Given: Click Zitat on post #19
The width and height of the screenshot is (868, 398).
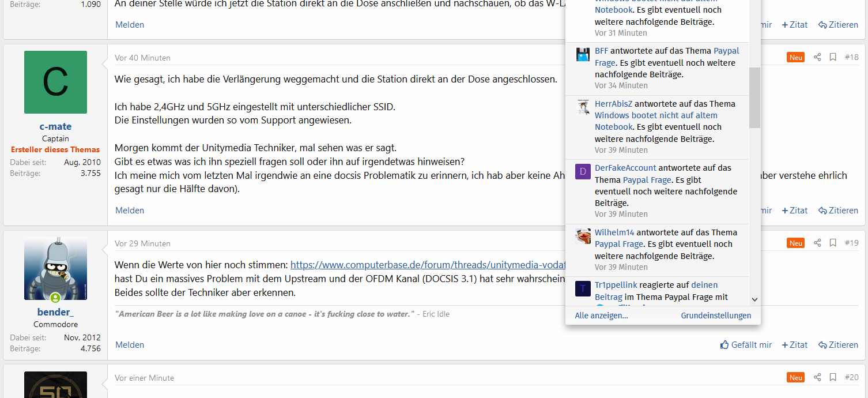Looking at the screenshot, I should click(x=795, y=345).
